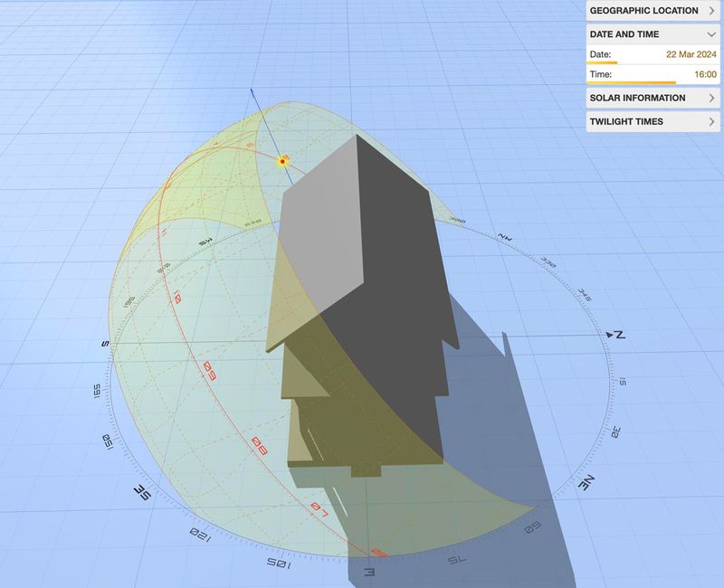Click the NE compass label

(x=586, y=483)
